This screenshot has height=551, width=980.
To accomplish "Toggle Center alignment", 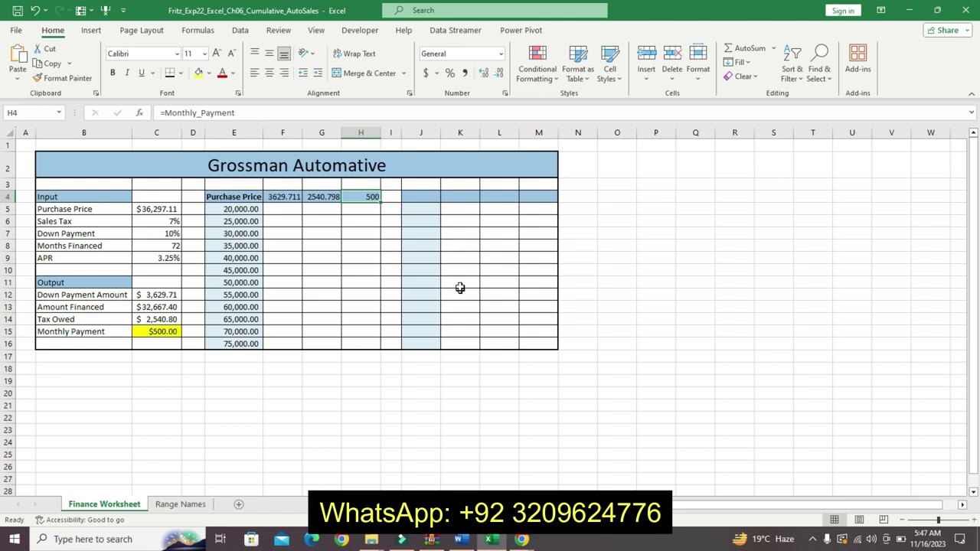I will tap(269, 73).
